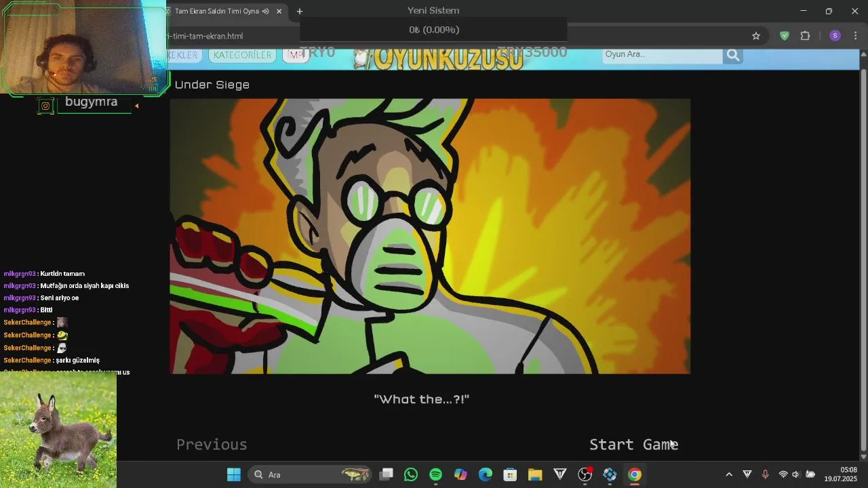Open OBS Studio from the taskbar
Viewport: 868px width, 488px height.
click(585, 474)
